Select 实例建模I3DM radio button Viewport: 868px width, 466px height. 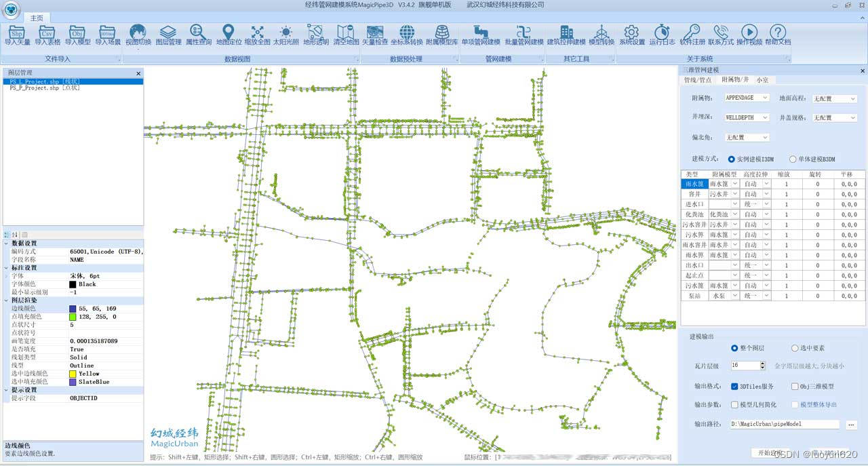[732, 159]
